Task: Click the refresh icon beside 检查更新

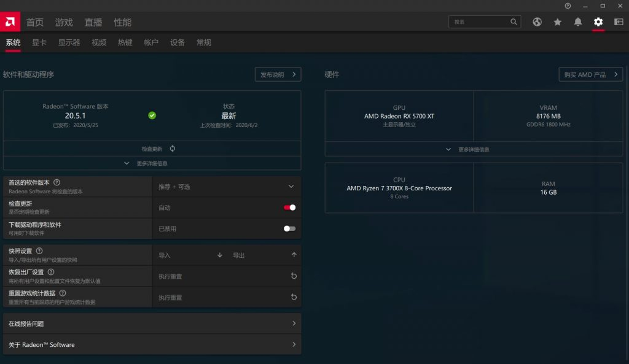Action: click(173, 149)
